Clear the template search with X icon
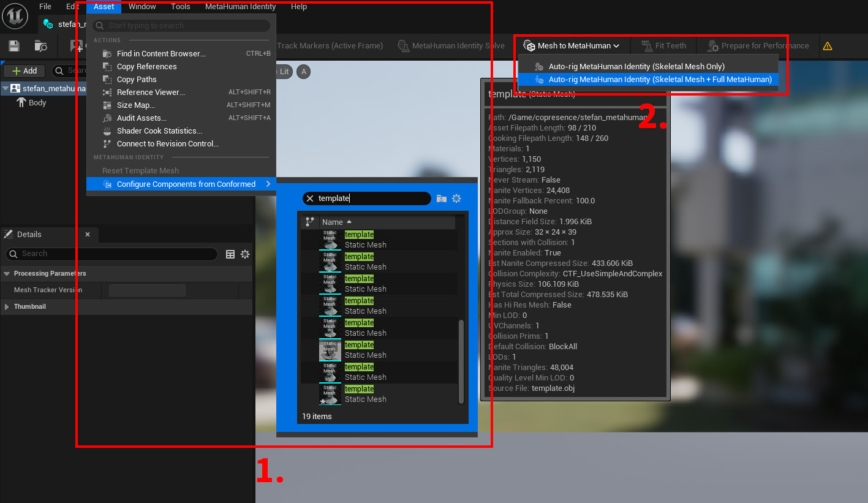Image resolution: width=868 pixels, height=503 pixels. [310, 199]
